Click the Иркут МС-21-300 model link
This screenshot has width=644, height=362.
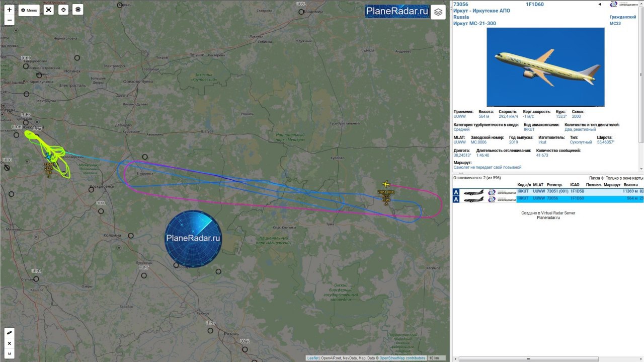tap(470, 23)
